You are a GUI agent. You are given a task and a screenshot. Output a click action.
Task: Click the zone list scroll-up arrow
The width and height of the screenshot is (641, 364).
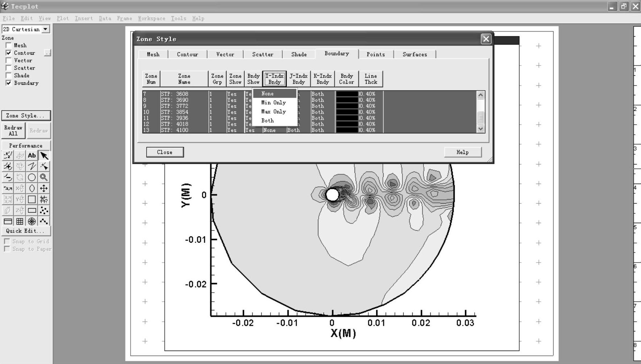(481, 95)
